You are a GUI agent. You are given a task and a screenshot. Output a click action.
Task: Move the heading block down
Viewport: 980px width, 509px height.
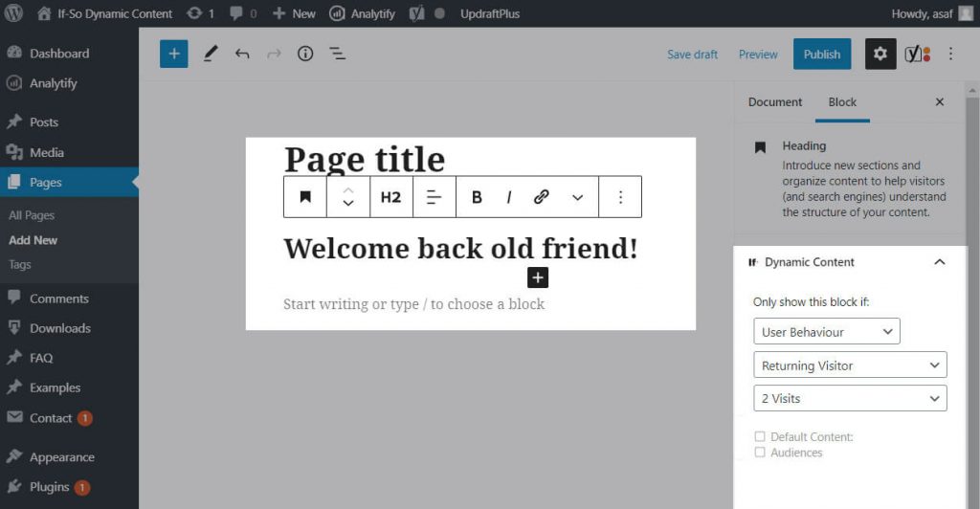click(x=348, y=204)
